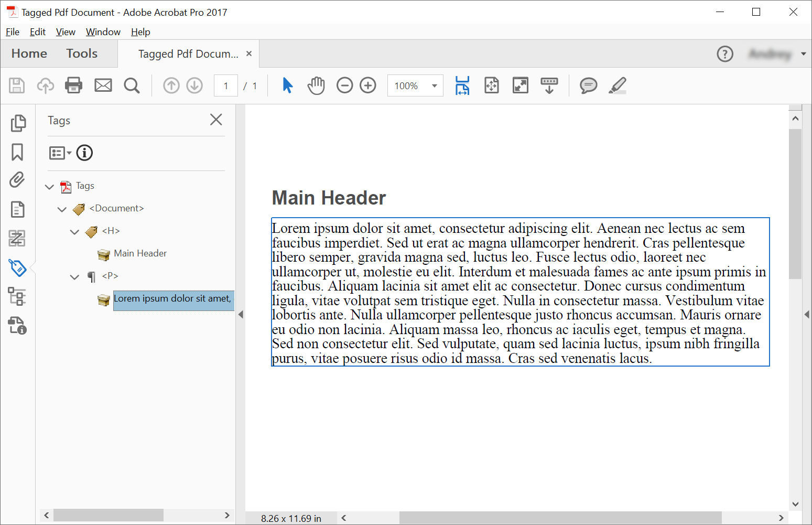Switch to the Tools tab
Screen dimensions: 812x525
tap(82, 53)
